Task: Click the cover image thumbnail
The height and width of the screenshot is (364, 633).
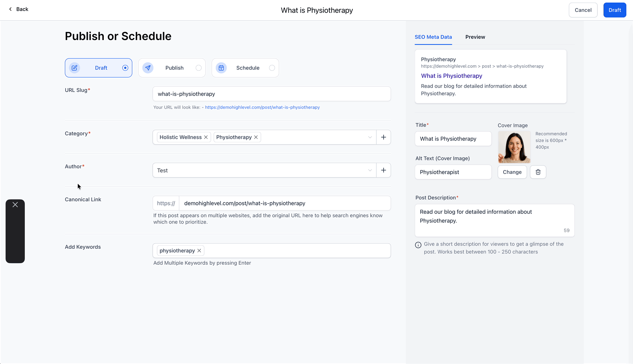Action: coord(514,147)
